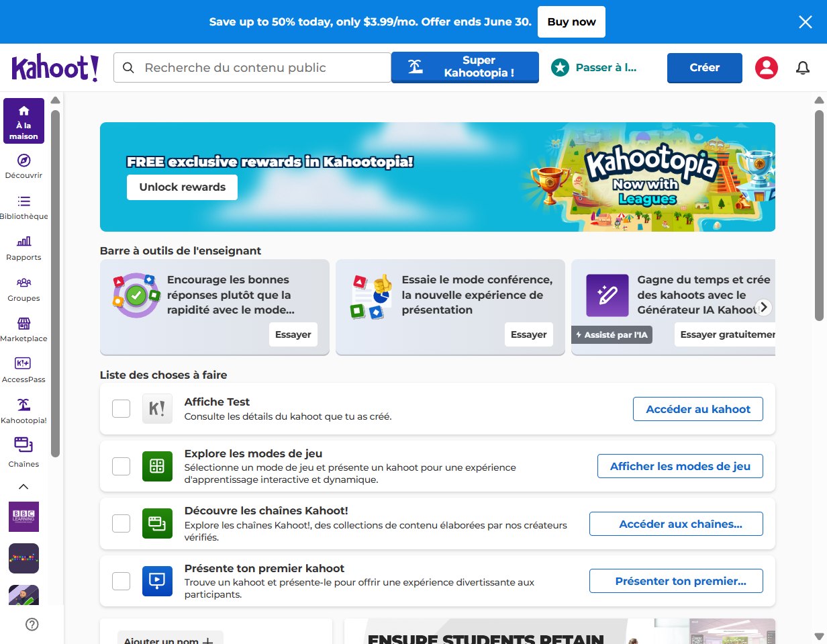Open Bibliothèque in the sidebar
827x644 pixels.
pyautogui.click(x=23, y=208)
